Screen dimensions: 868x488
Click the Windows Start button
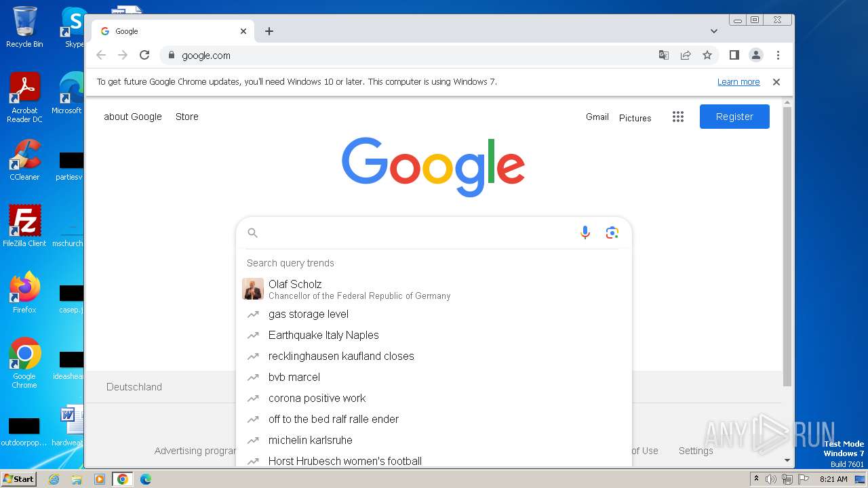click(18, 479)
